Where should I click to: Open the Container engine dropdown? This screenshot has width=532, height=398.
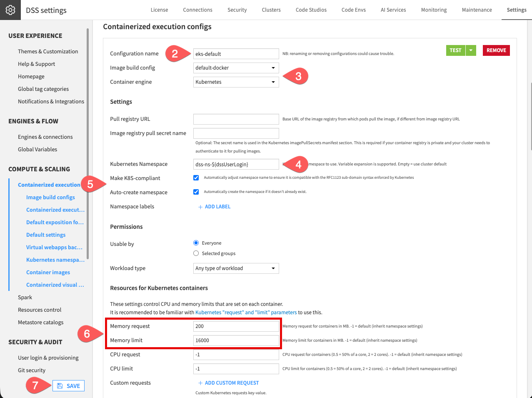pyautogui.click(x=236, y=82)
